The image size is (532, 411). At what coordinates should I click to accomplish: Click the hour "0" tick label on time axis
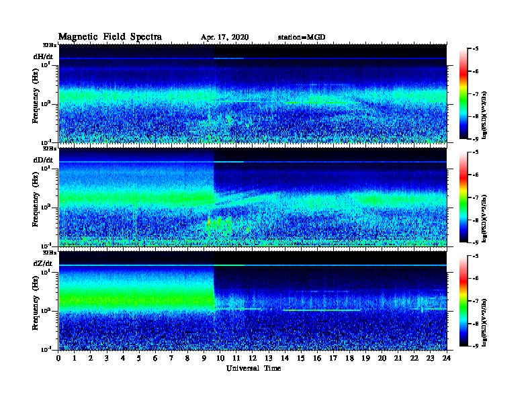(58, 358)
